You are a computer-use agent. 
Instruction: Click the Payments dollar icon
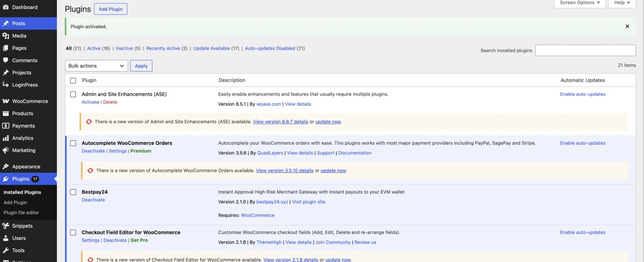(6, 126)
